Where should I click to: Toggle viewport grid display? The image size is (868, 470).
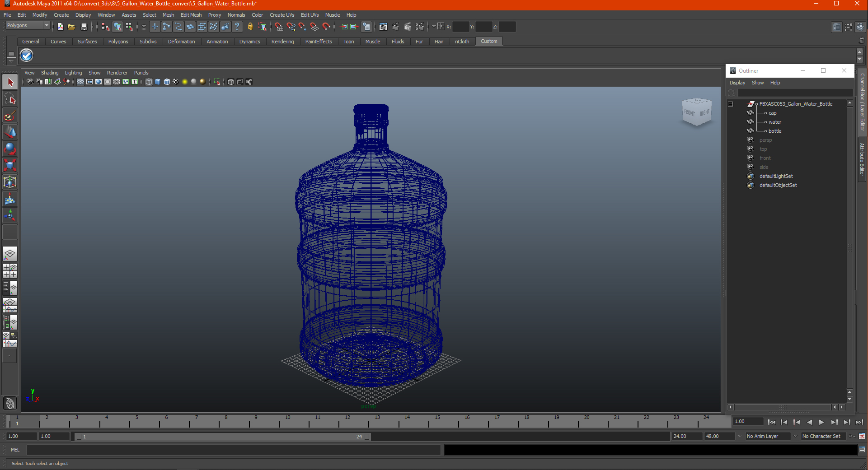[x=80, y=82]
